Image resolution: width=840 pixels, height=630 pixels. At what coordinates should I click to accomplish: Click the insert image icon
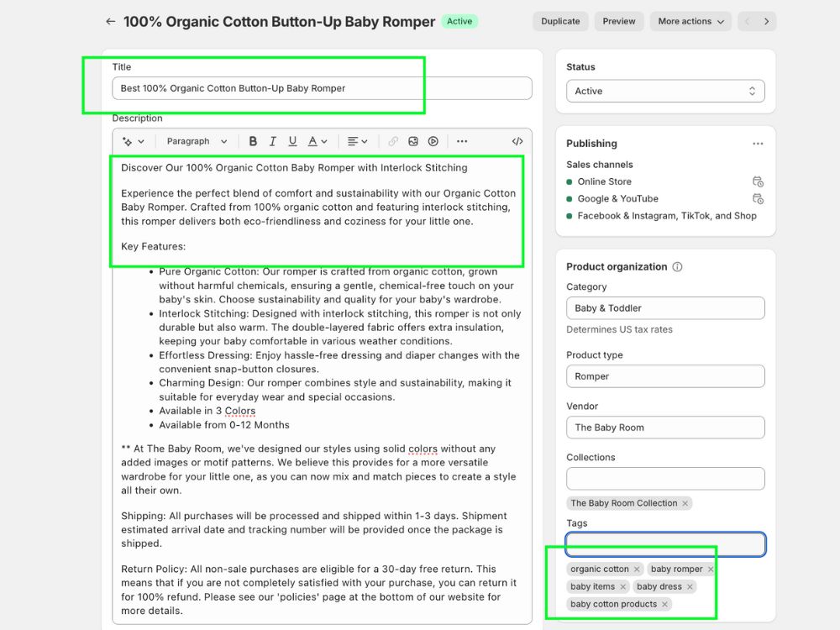click(x=413, y=141)
